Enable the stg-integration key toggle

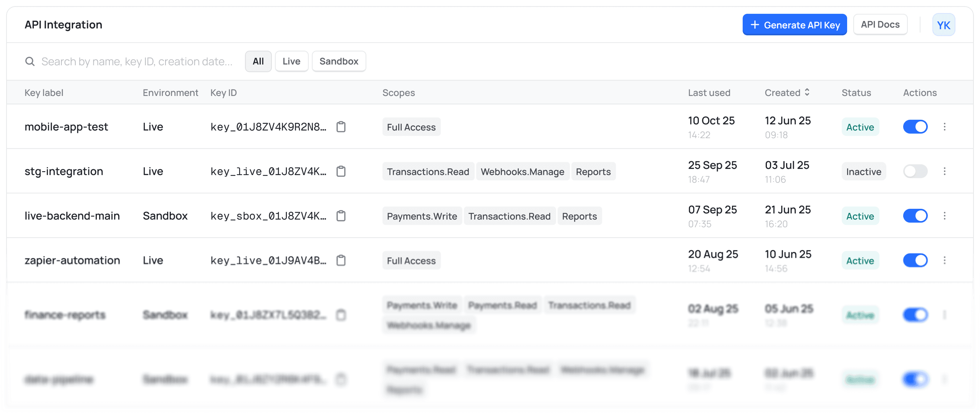915,171
